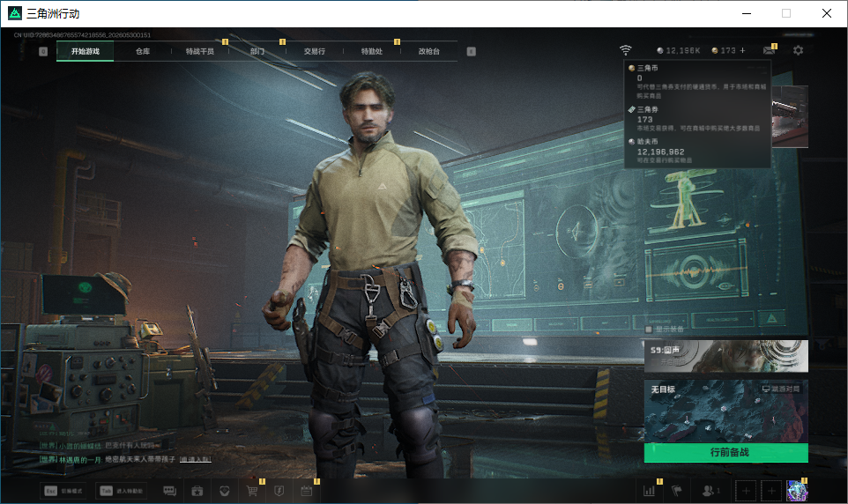
Task: Open the S9:回声 season banner
Action: pyautogui.click(x=726, y=356)
